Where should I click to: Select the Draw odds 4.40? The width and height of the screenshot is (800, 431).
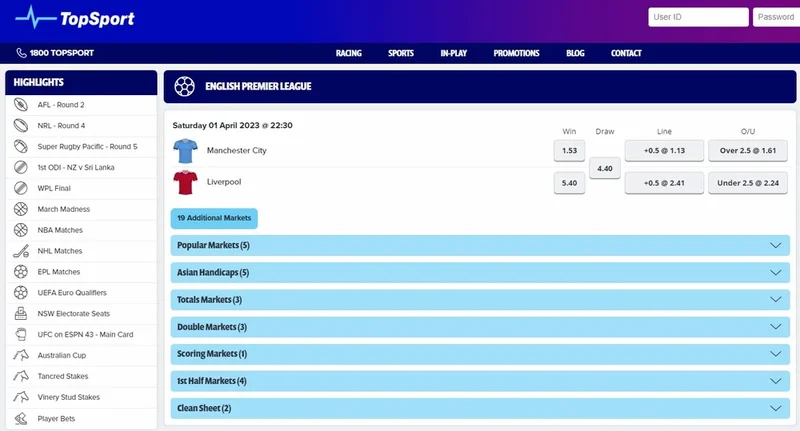pos(605,168)
